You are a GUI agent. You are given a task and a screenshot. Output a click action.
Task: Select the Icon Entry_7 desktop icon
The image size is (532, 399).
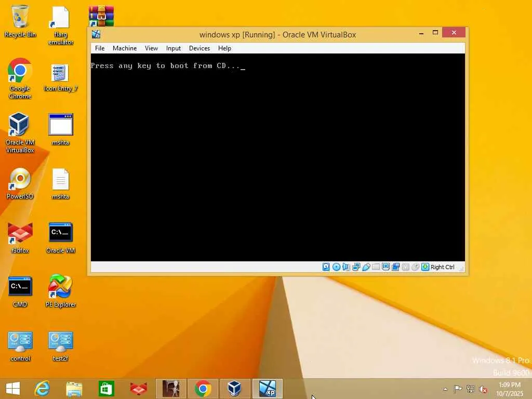(60, 78)
